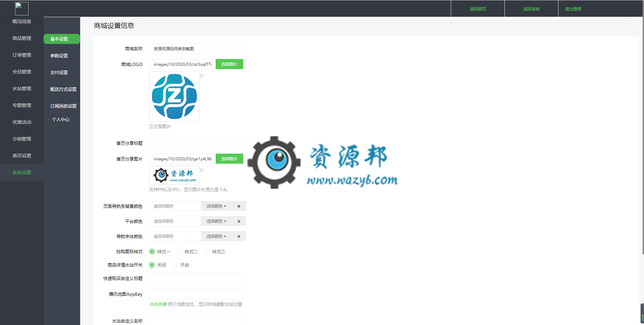Remove the homepage share image with X

202,170
